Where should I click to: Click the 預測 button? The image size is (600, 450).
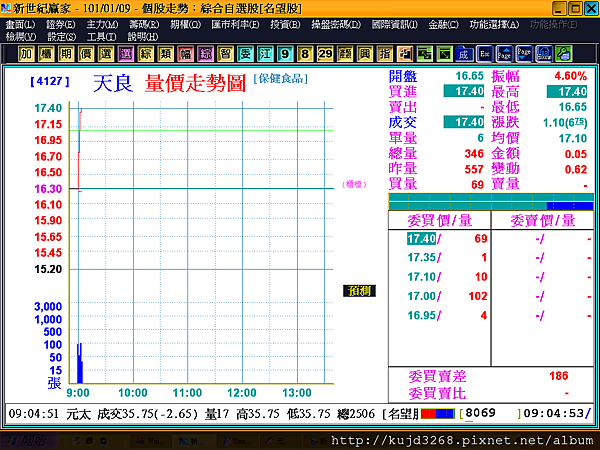(x=359, y=291)
